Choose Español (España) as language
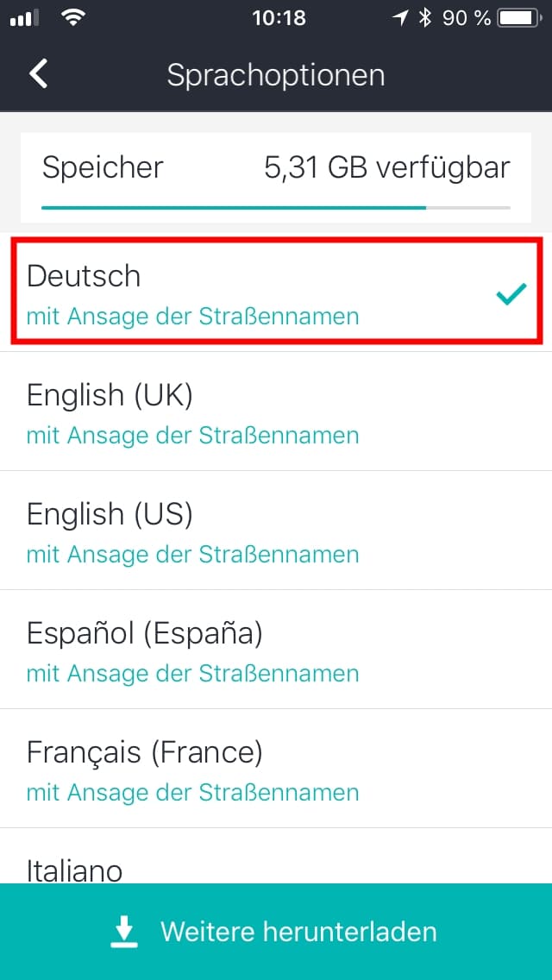This screenshot has width=552, height=980. tap(276, 650)
